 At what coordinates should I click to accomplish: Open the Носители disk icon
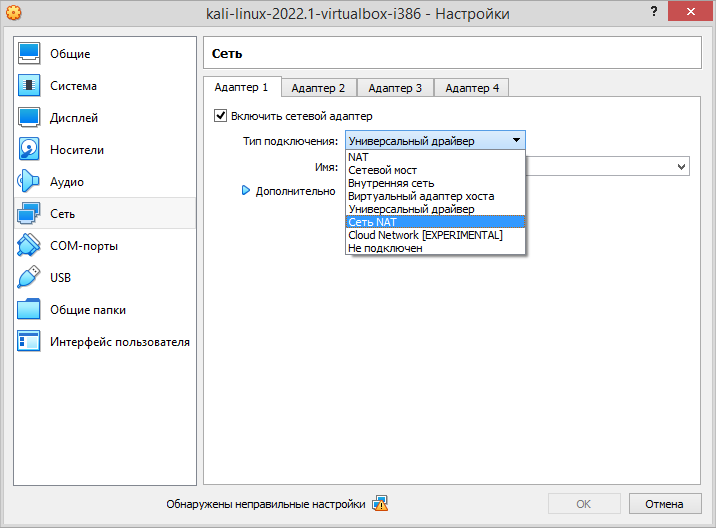tap(29, 149)
